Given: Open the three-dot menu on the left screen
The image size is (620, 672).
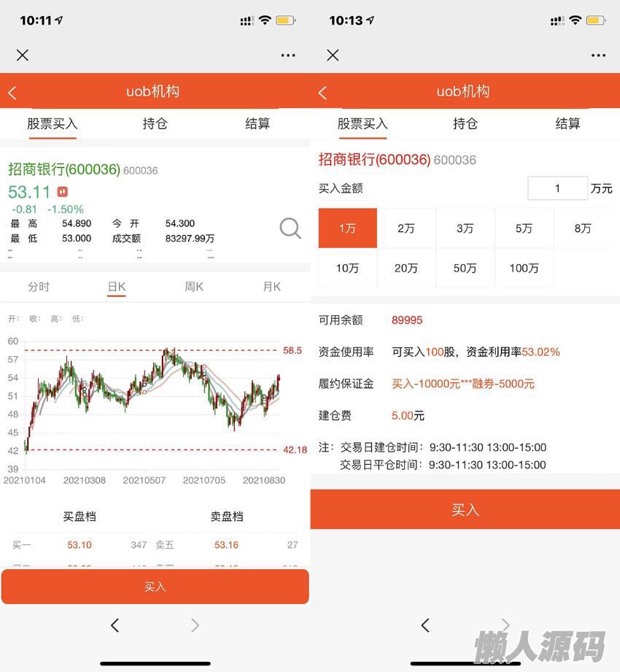Looking at the screenshot, I should coord(288,55).
